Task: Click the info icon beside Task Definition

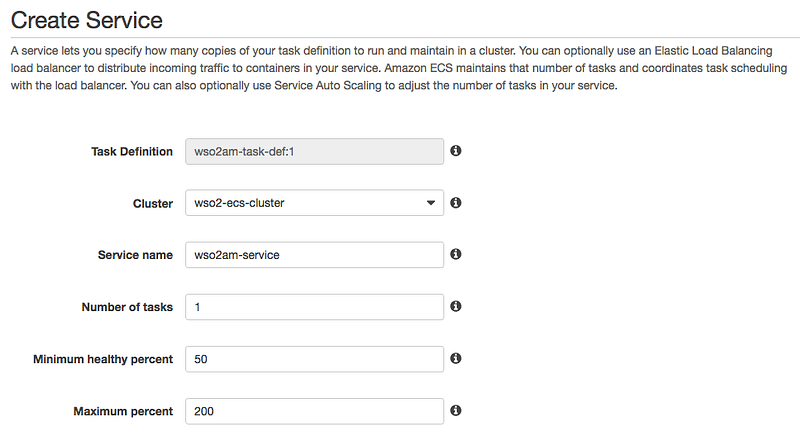Action: pos(456,150)
